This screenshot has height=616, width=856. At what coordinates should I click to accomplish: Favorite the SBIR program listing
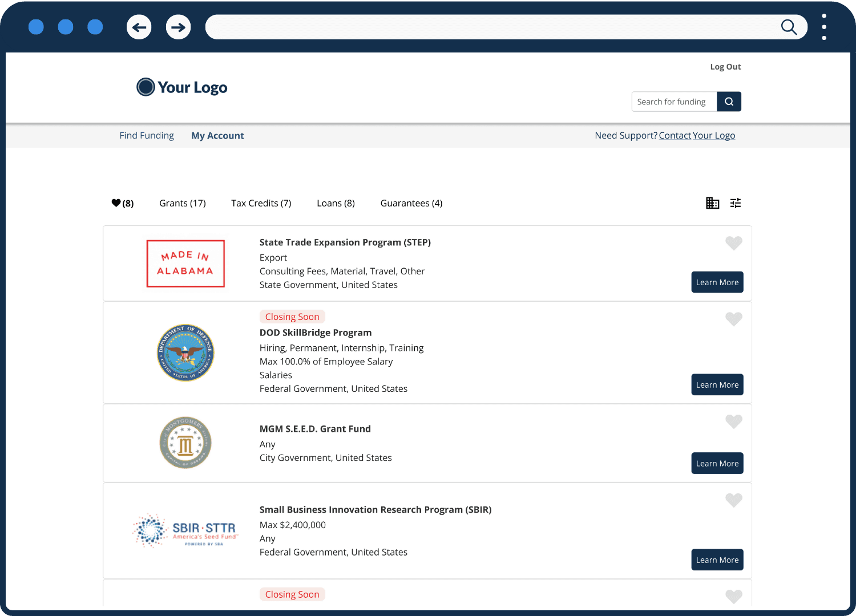(734, 500)
